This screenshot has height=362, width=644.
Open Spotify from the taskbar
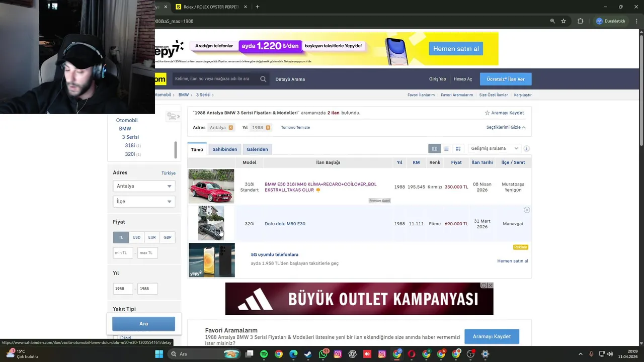[264, 354]
